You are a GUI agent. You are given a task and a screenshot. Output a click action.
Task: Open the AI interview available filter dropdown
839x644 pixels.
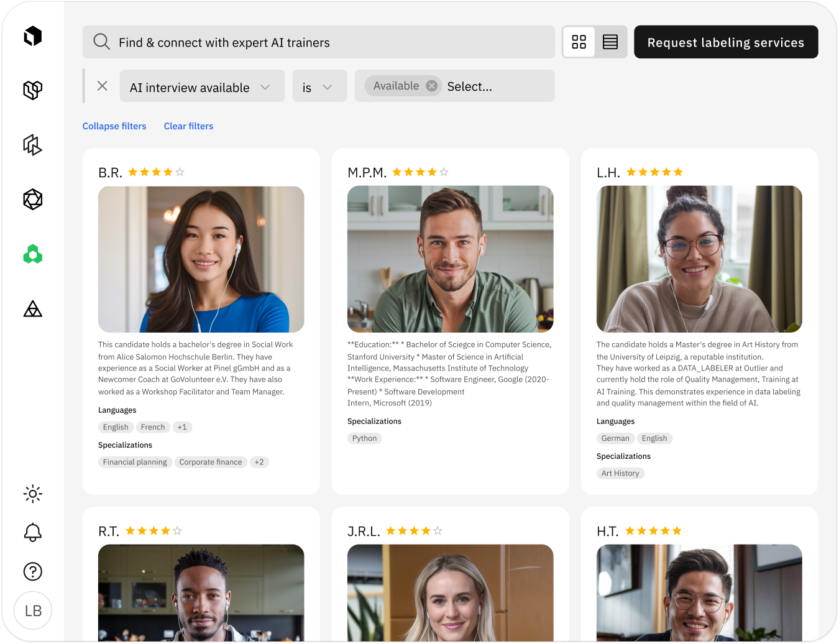(201, 86)
